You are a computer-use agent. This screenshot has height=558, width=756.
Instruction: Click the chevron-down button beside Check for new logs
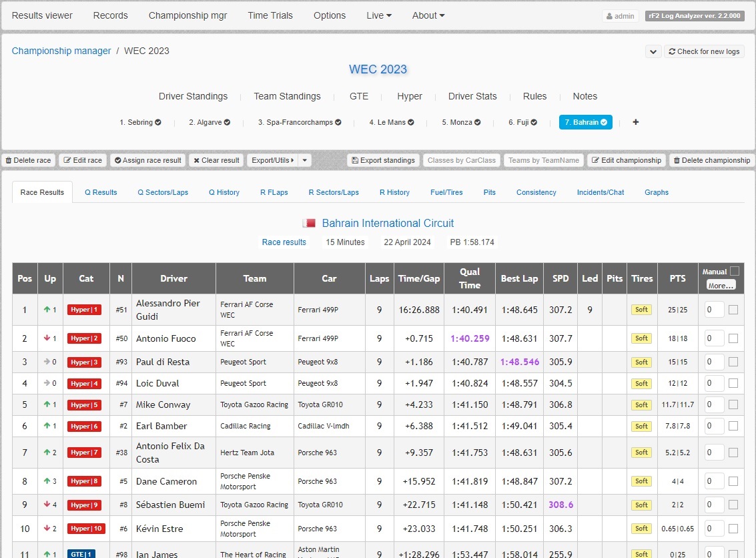coord(653,51)
